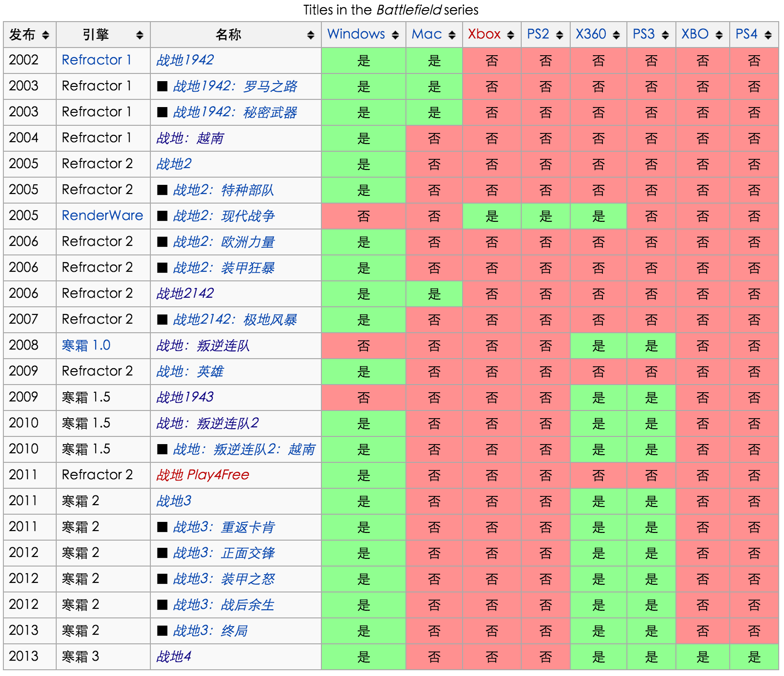This screenshot has width=784, height=676.
Task: Click sort arrows next to Mac header
Action: pos(452,35)
